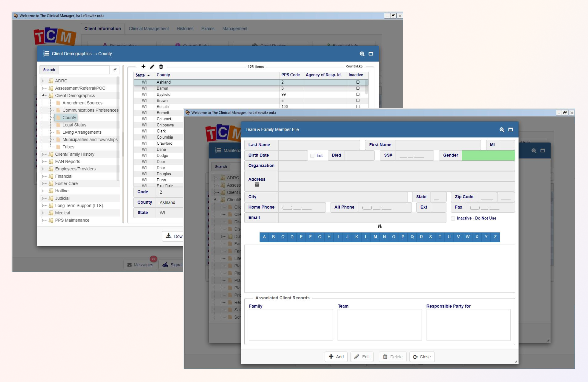Screen dimensions: 588x382
Task: Switch to the Client Information tab
Action: 102,29
